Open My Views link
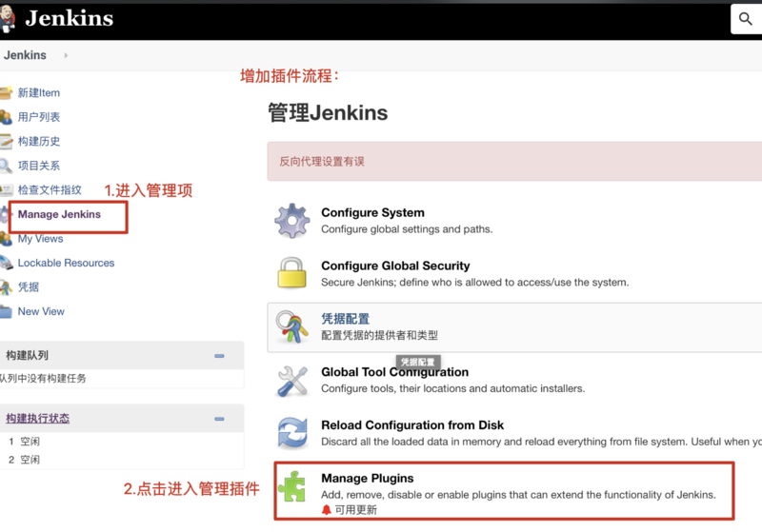Screen dimensions: 762x532 click(x=40, y=239)
